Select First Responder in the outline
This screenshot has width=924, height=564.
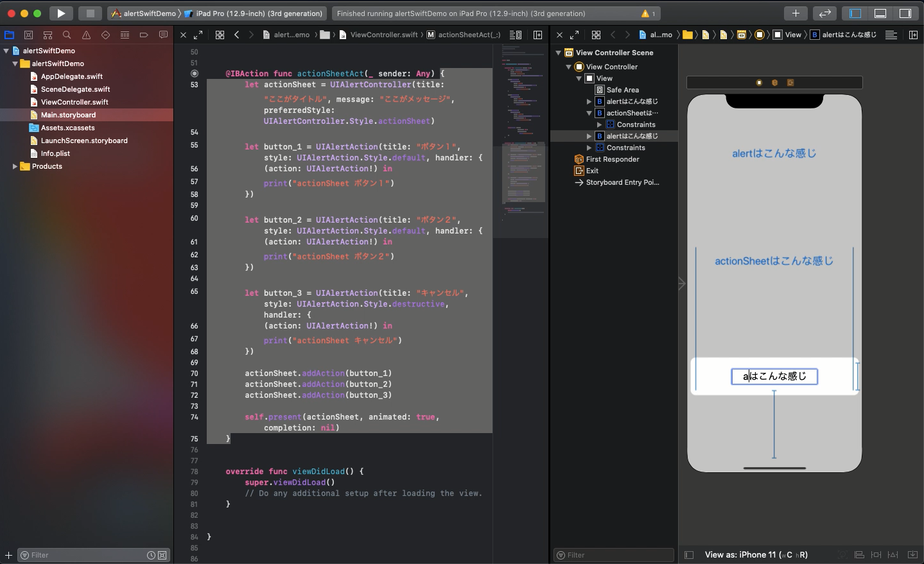pos(612,159)
